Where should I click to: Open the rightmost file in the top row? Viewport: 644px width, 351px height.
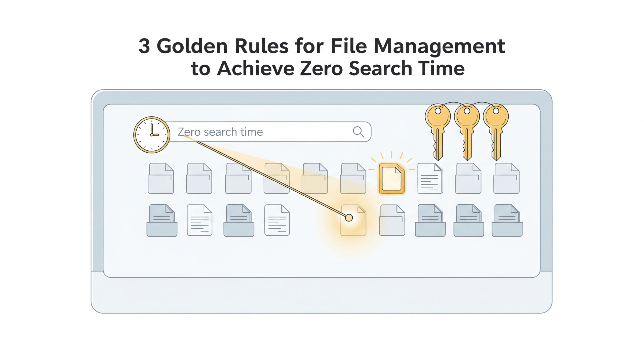(506, 179)
